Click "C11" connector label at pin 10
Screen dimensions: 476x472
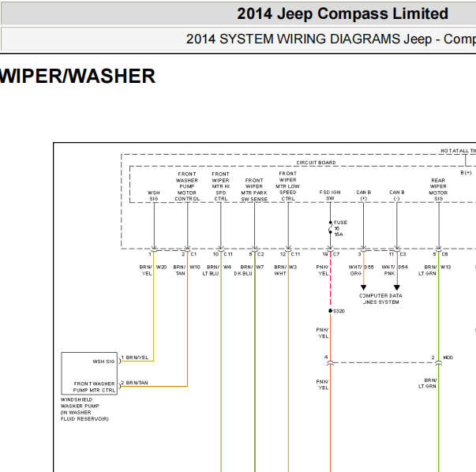click(x=228, y=254)
